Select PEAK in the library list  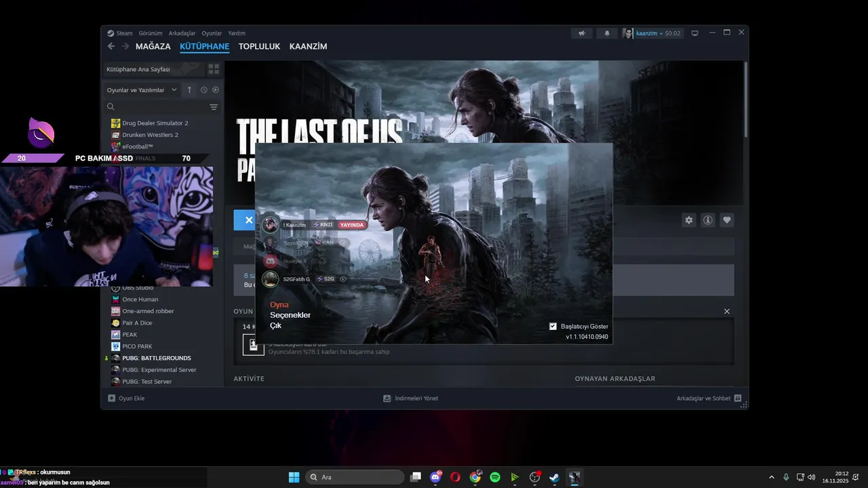[130, 335]
